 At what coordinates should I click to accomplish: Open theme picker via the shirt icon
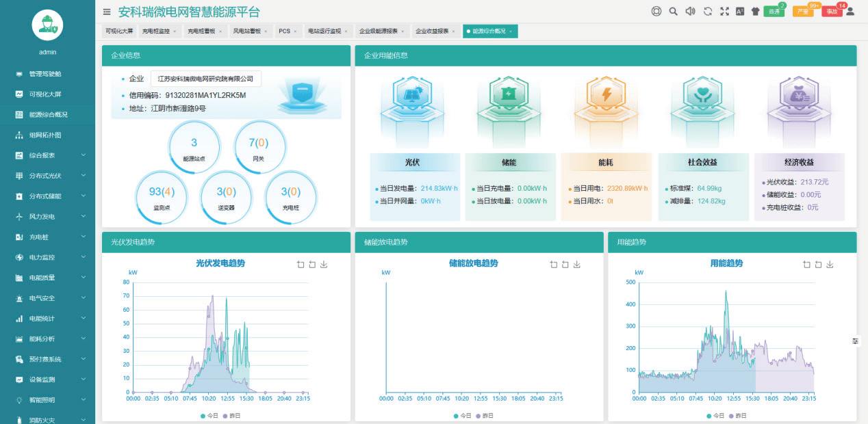755,11
